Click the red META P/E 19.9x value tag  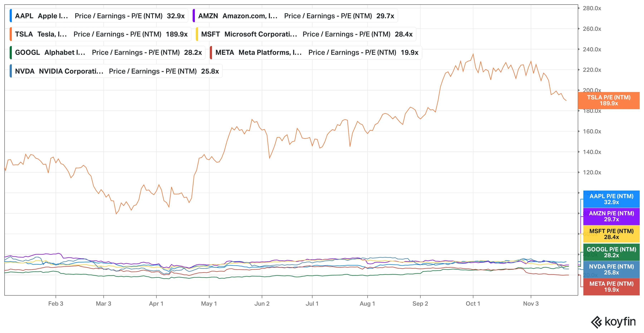pos(611,287)
